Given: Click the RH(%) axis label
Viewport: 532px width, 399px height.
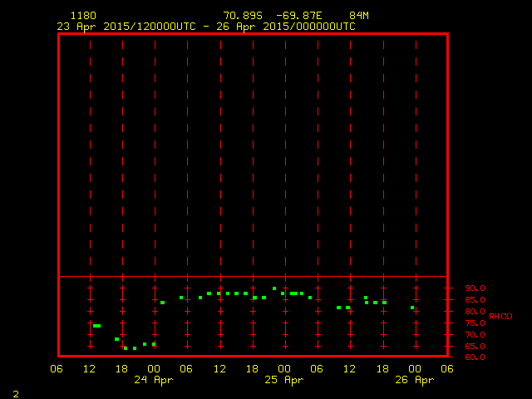Looking at the screenshot, I should [x=500, y=317].
